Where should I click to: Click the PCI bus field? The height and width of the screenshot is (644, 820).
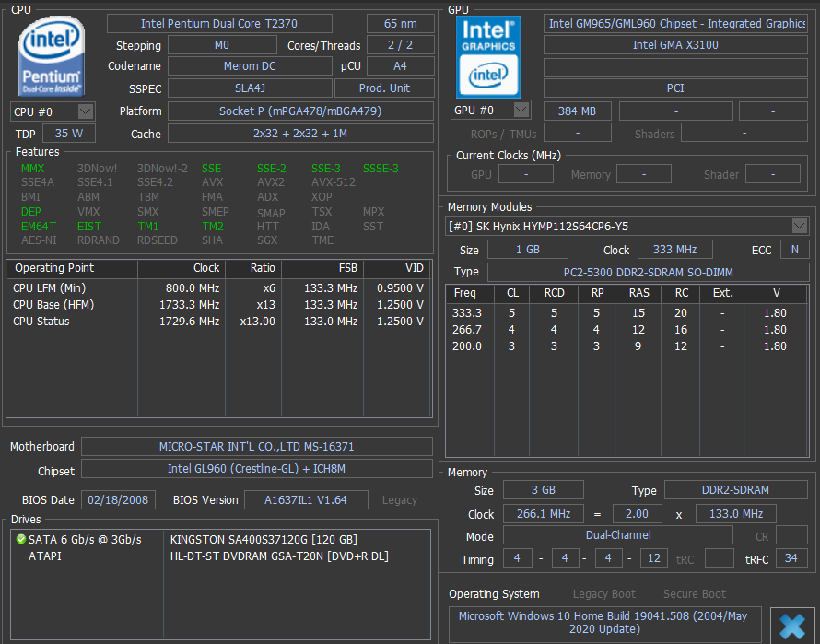pos(675,88)
